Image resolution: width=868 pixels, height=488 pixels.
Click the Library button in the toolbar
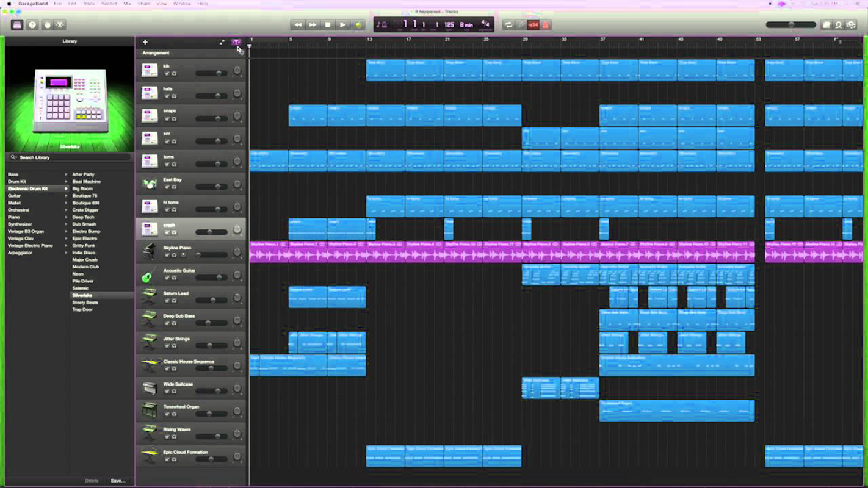[x=17, y=25]
